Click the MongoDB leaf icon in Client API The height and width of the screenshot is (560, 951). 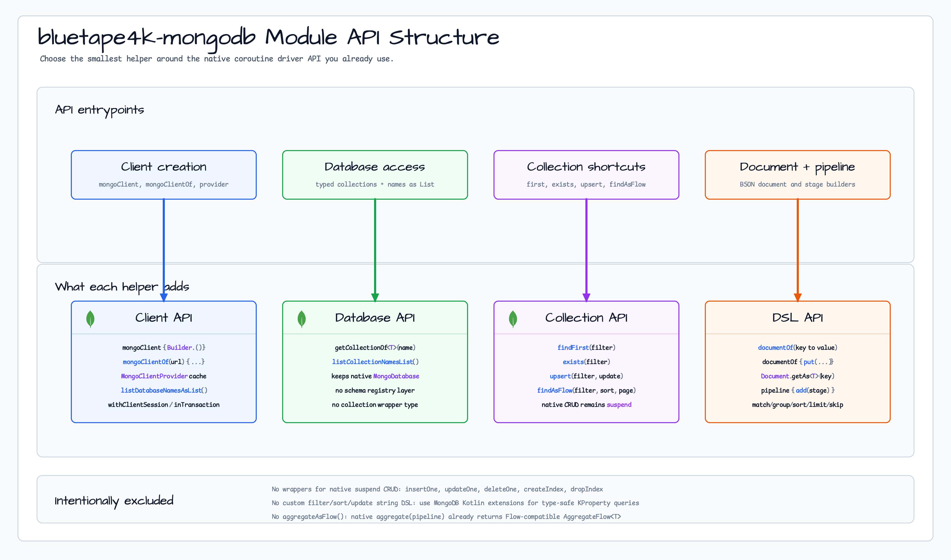point(90,319)
